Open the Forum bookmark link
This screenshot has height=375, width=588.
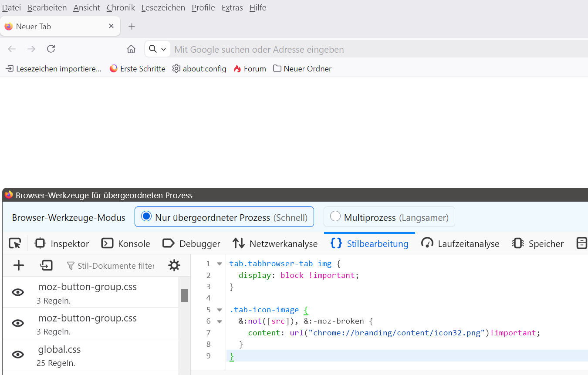coord(250,69)
